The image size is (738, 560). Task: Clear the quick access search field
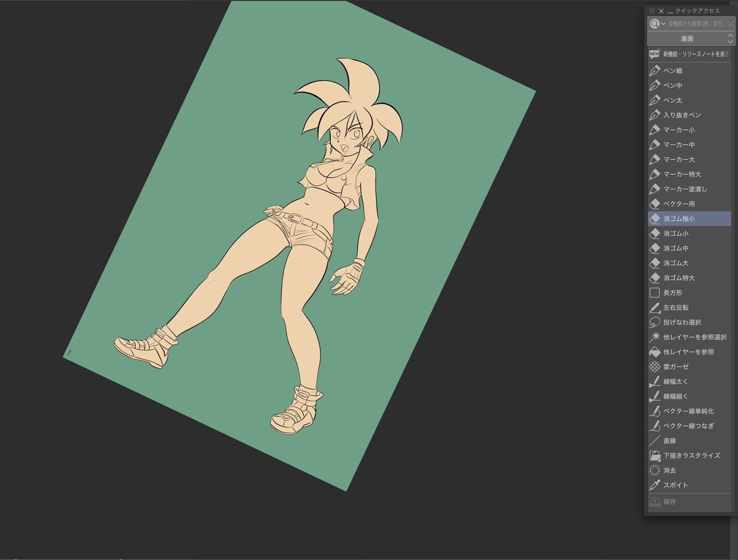click(x=731, y=23)
